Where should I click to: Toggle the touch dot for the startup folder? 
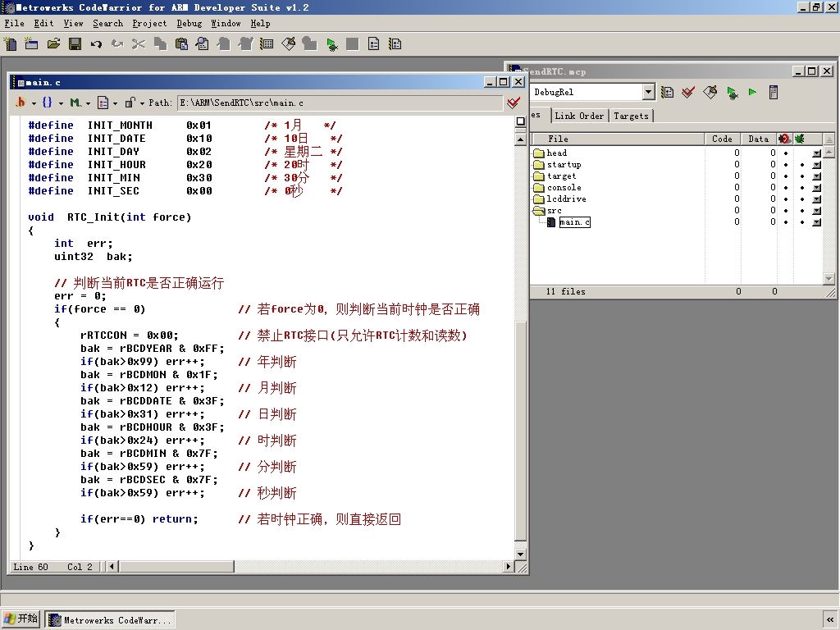(802, 165)
